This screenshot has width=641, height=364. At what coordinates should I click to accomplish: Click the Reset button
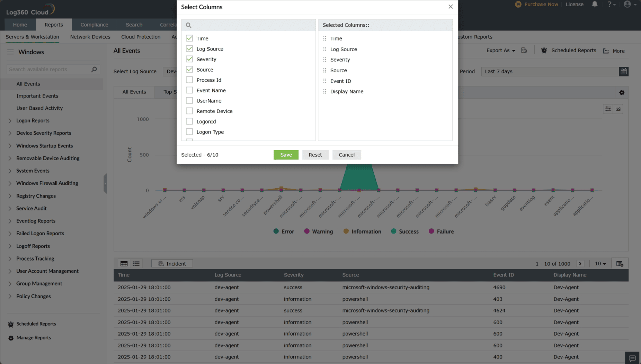[x=315, y=155]
